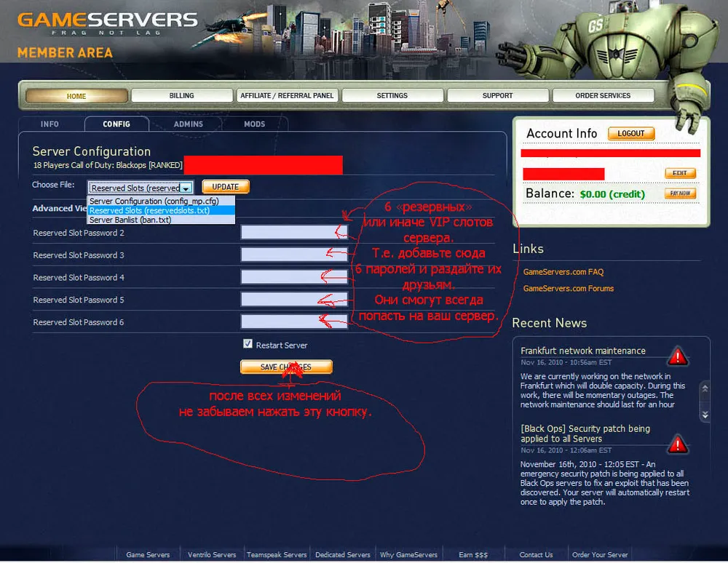Toggle the Restart Server checkbox

click(248, 343)
